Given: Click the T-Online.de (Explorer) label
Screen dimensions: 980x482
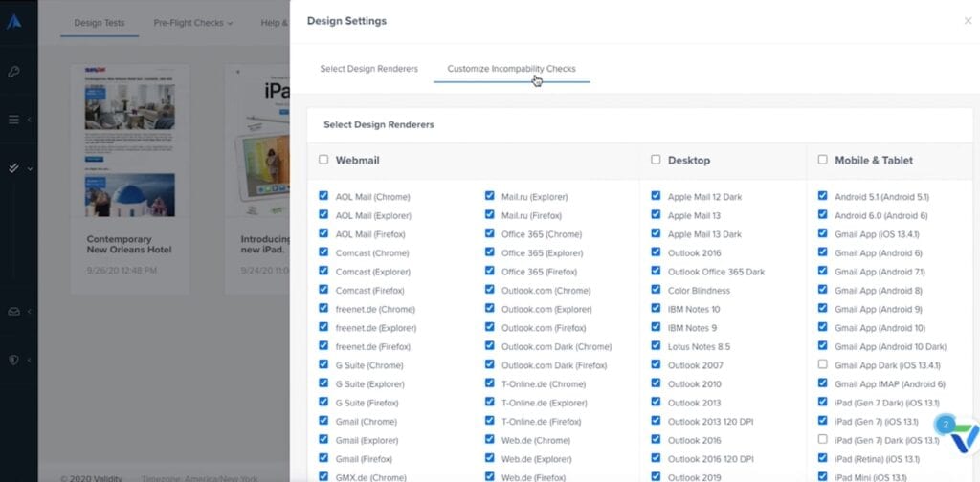Looking at the screenshot, I should coord(544,403).
